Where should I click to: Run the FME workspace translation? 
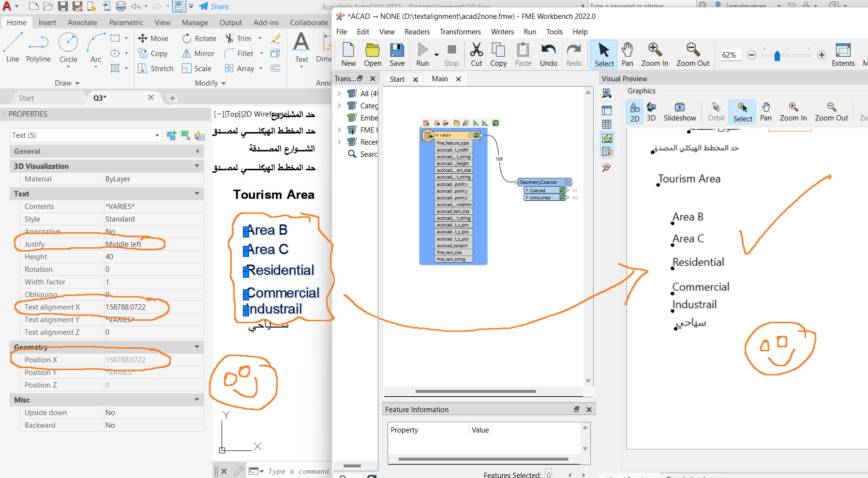tap(422, 54)
